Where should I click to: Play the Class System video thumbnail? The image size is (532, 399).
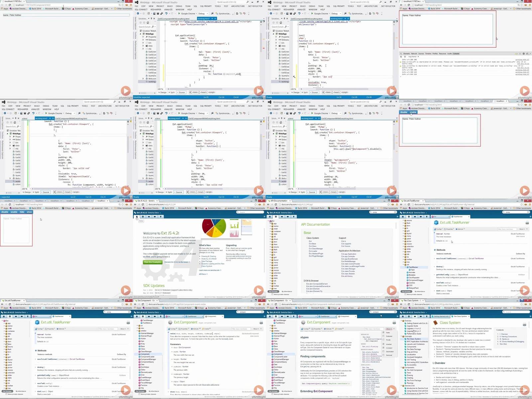(525, 390)
